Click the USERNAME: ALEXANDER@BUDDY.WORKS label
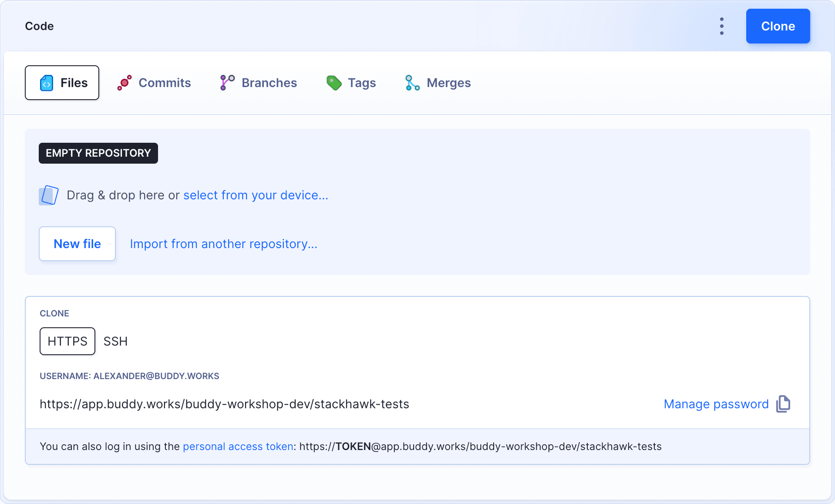The width and height of the screenshot is (835, 504). 129,376
